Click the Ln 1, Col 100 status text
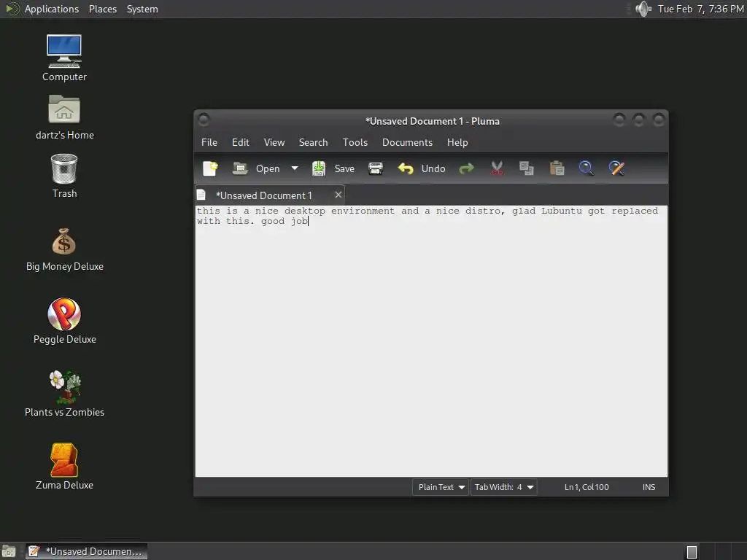 [587, 487]
